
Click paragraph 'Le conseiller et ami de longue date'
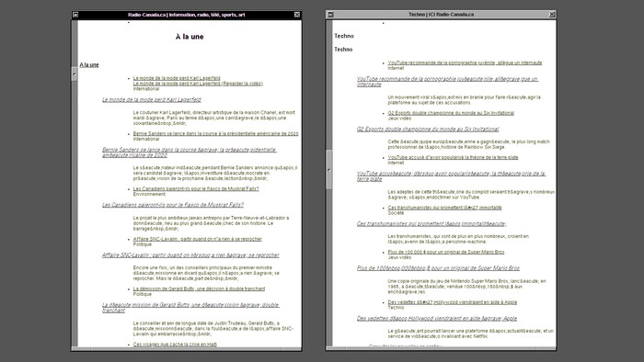pos(213,329)
